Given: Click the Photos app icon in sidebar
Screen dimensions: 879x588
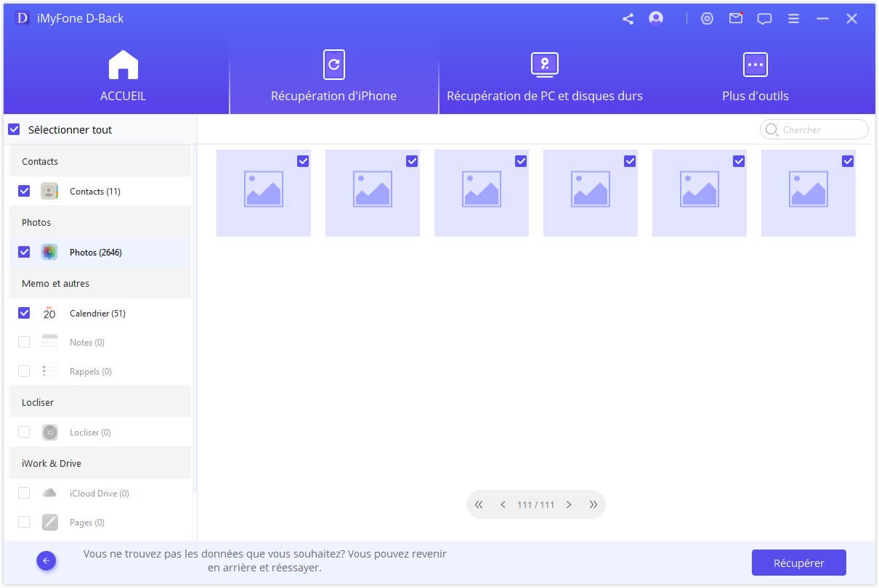Looking at the screenshot, I should 49,252.
